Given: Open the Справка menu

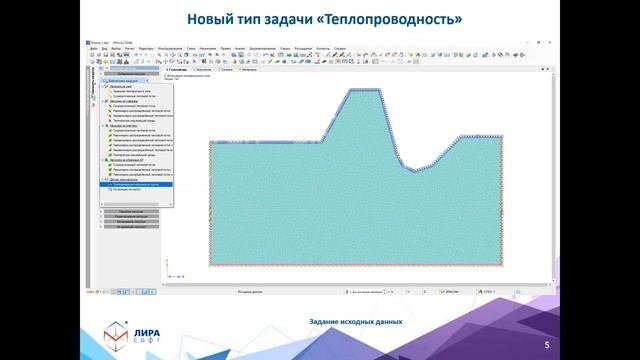Looking at the screenshot, I should pos(340,49).
